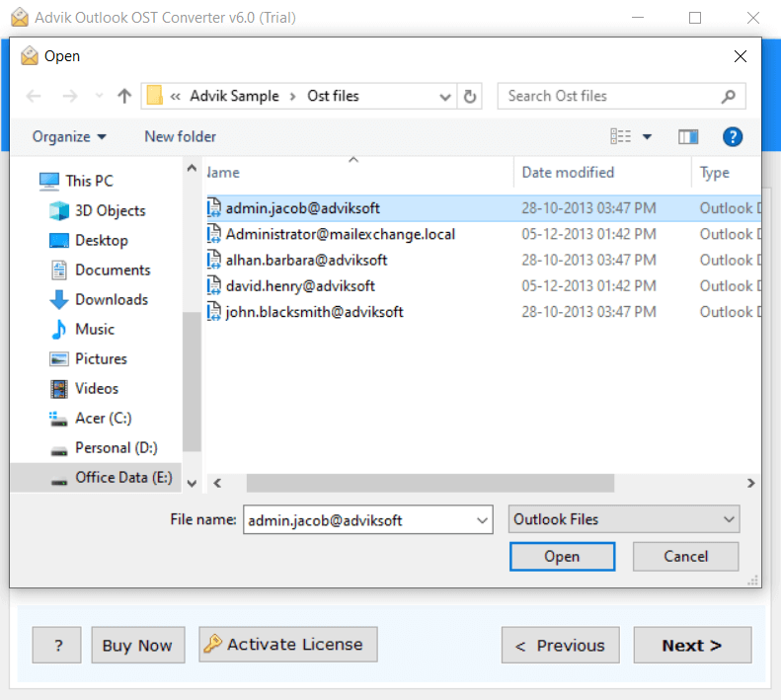Click the ? help button in Advik window
Image resolution: width=781 pixels, height=700 pixels.
(57, 645)
